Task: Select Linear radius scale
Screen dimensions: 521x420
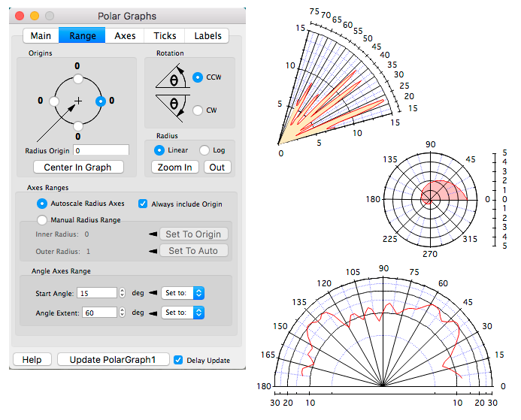Action: pos(159,150)
